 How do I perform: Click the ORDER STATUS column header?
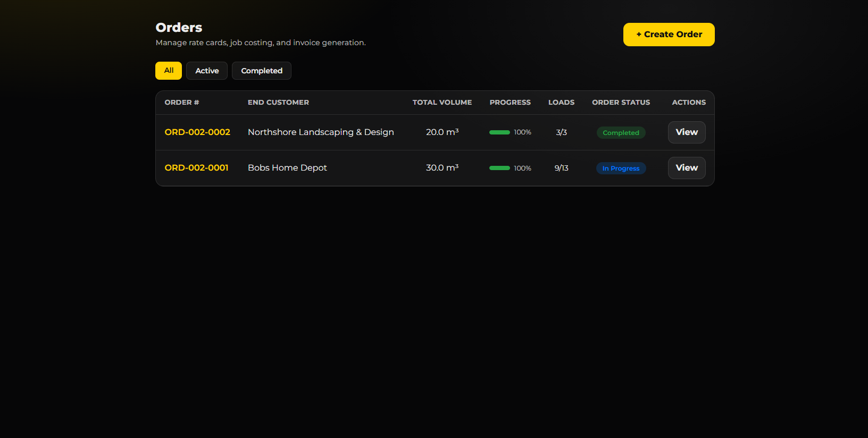point(621,103)
